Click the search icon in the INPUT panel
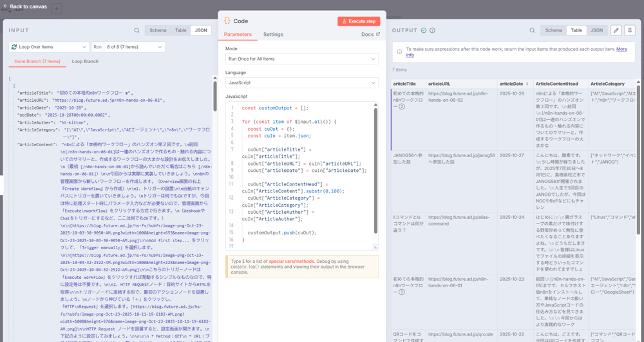Screen dimensions: 644x342 pos(137,30)
